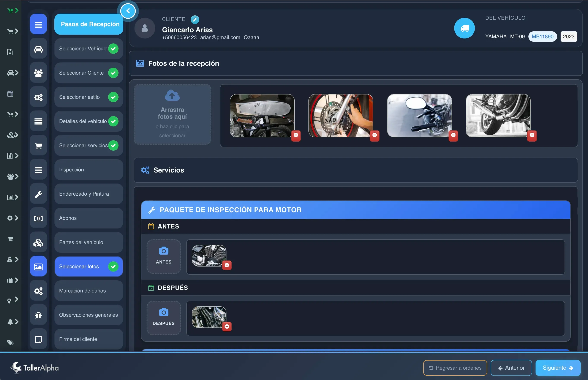Click the car icon in steps sidebar
Screen dimensions: 588x380
(x=38, y=49)
